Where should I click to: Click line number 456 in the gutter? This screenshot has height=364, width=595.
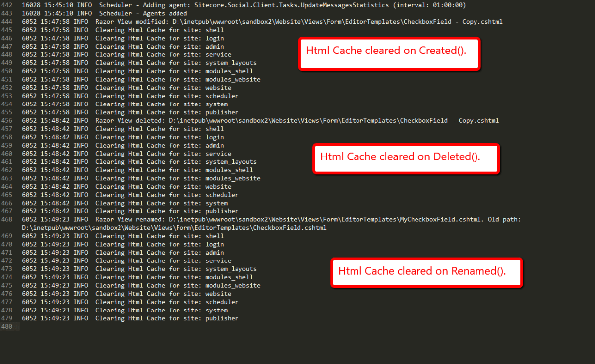coord(7,121)
